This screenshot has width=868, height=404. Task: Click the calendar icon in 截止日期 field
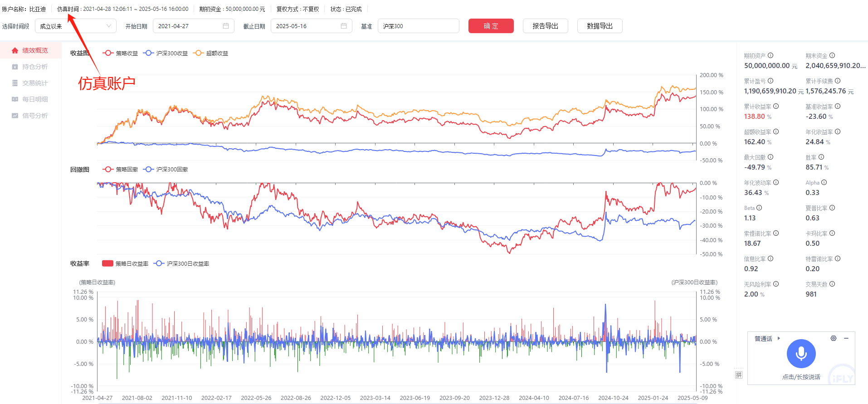point(344,26)
